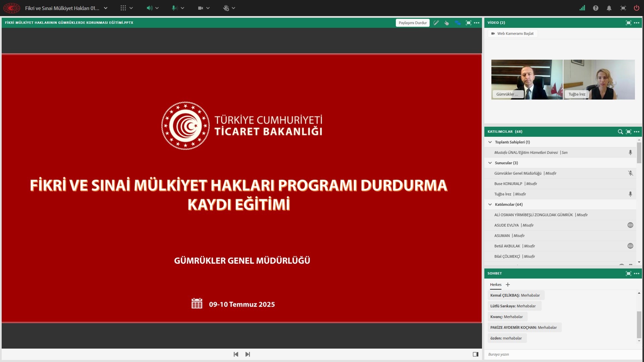Select the Herkes chat tab
Screen dimensions: 644x362
click(x=496, y=285)
